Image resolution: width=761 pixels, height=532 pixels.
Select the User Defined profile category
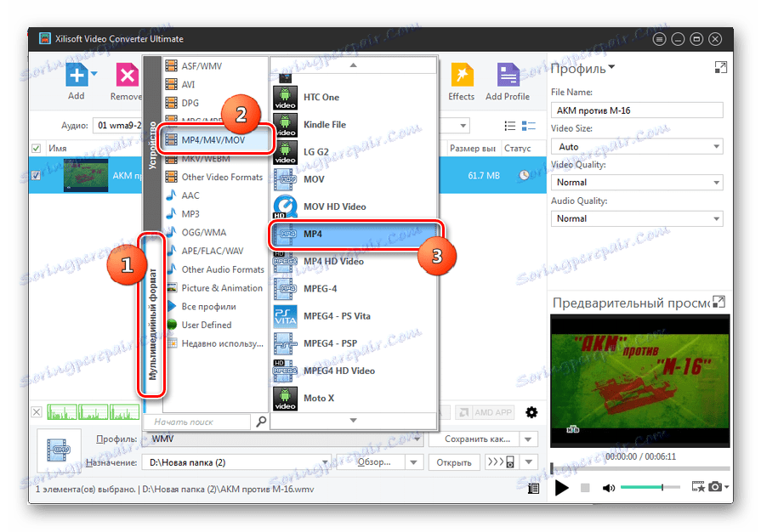[x=216, y=325]
